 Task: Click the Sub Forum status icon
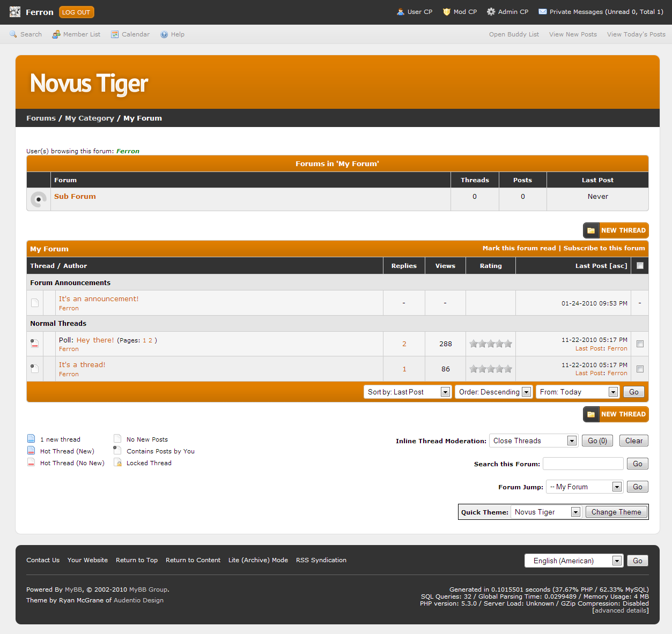pos(38,199)
